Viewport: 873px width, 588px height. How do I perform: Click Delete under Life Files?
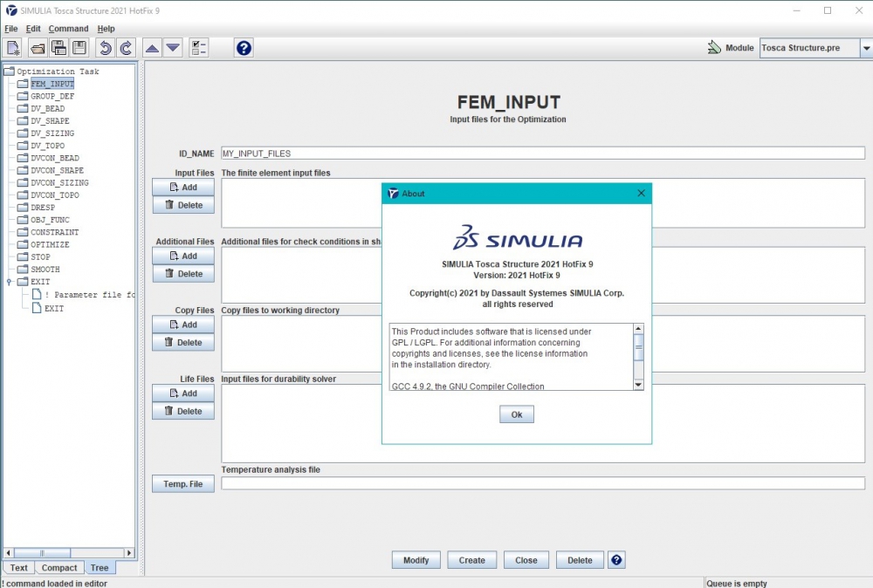pyautogui.click(x=183, y=411)
